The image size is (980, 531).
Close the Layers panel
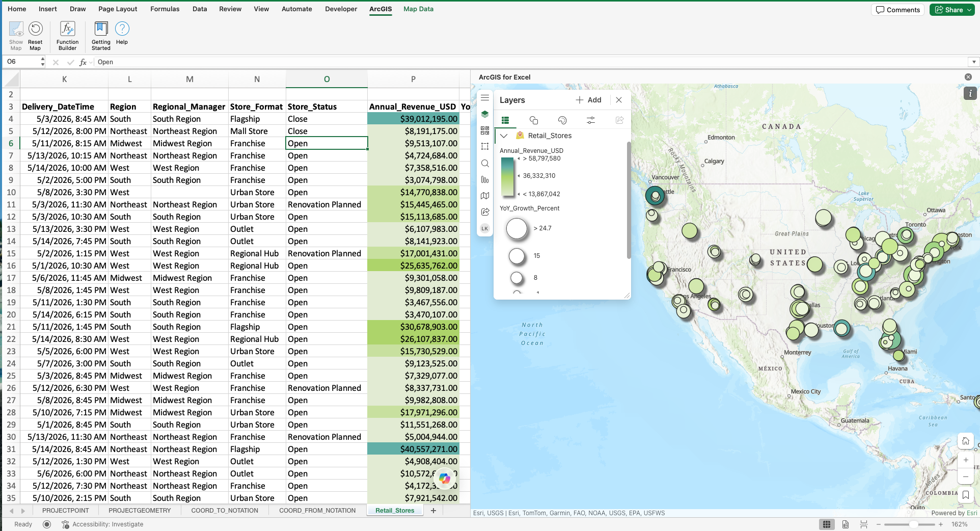(619, 100)
